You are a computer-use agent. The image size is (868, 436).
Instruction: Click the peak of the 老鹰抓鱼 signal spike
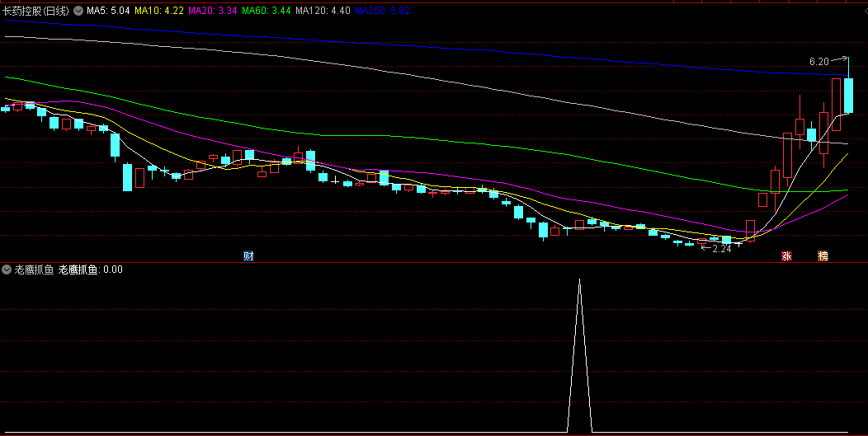579,280
